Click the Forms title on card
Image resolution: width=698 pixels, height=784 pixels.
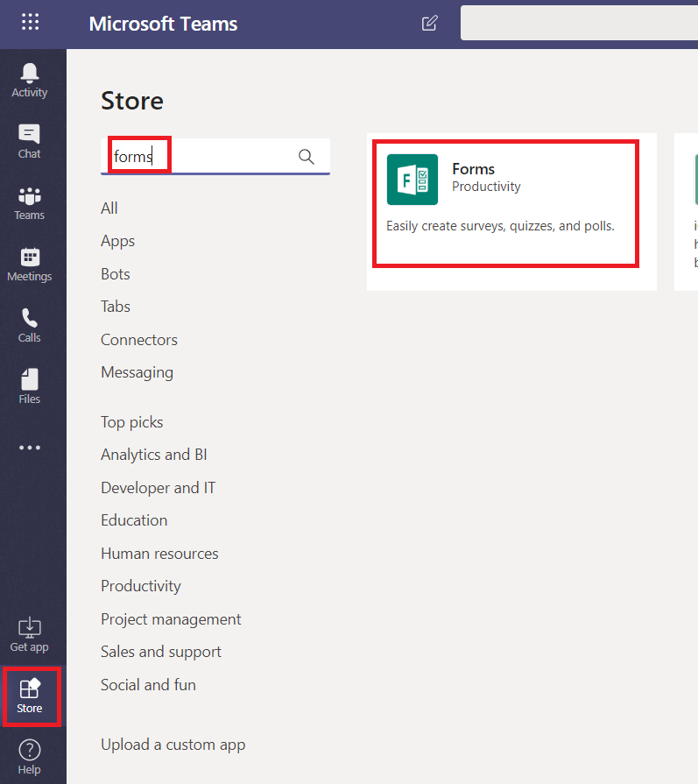coord(474,169)
